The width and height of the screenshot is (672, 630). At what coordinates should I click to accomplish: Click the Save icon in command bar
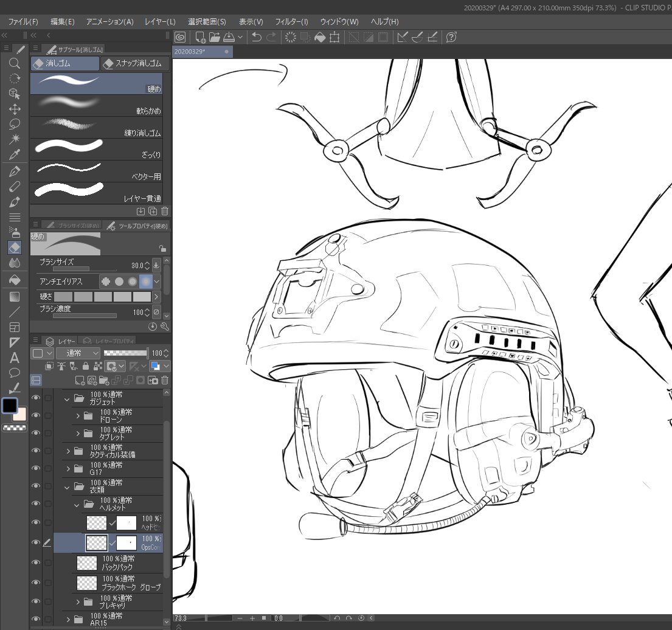[x=229, y=37]
